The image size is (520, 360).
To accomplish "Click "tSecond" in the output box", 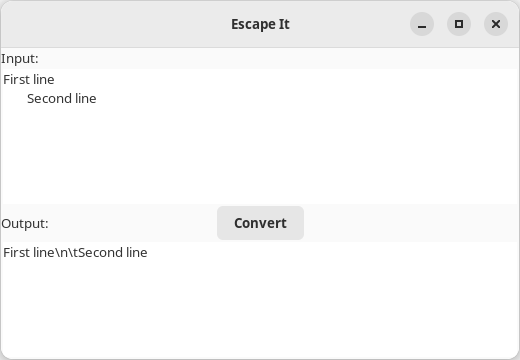I will click(98, 253).
